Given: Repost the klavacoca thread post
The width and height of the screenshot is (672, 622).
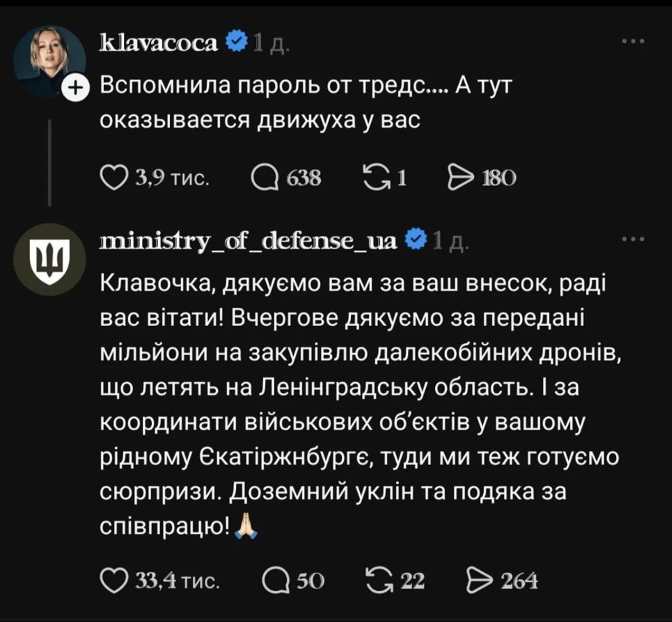Looking at the screenshot, I should pyautogui.click(x=377, y=178).
